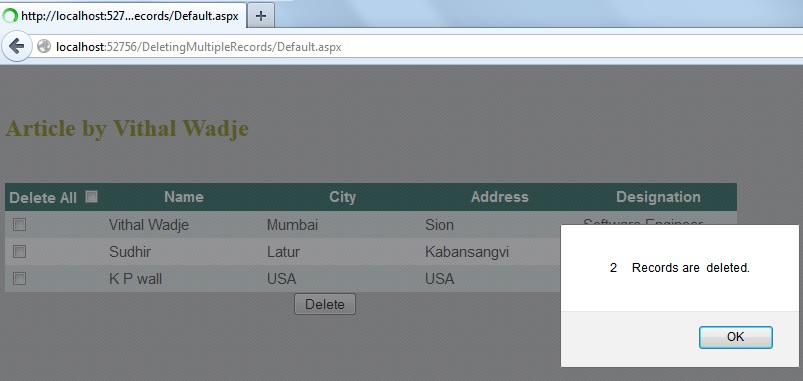Click the Name column header

(x=184, y=197)
